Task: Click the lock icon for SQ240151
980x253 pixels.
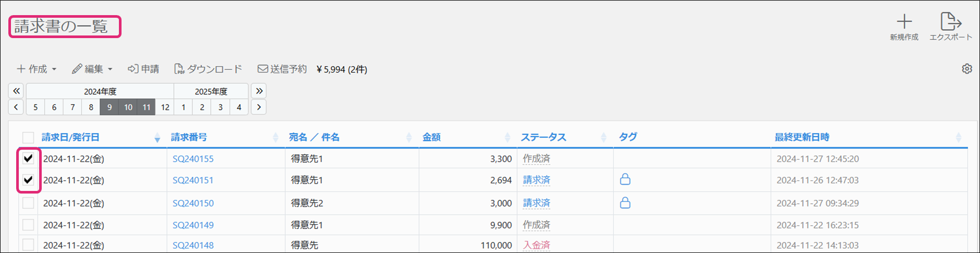Action: click(625, 179)
